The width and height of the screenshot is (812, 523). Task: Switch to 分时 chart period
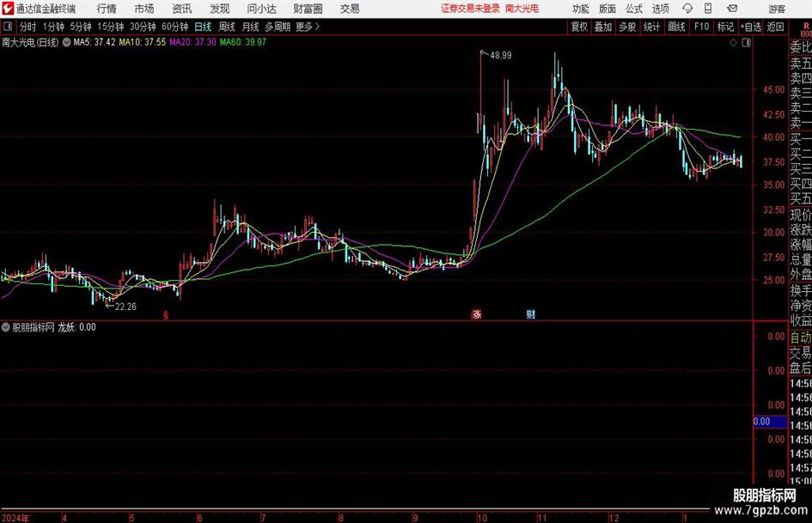(x=28, y=27)
